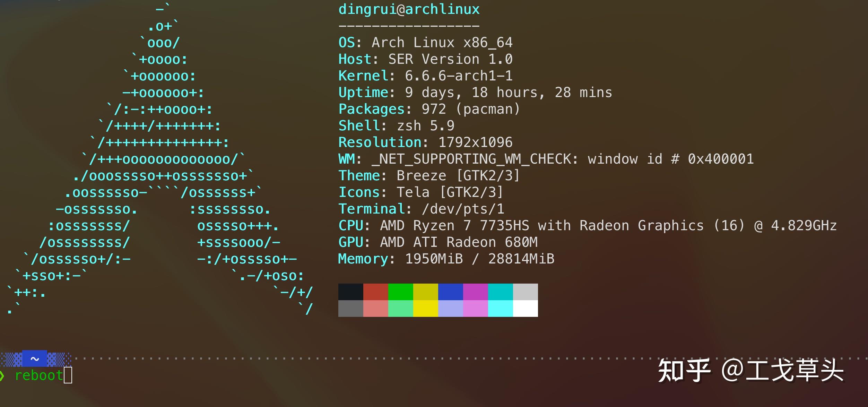
Task: Click the tilde directory prompt segment
Action: 35,359
